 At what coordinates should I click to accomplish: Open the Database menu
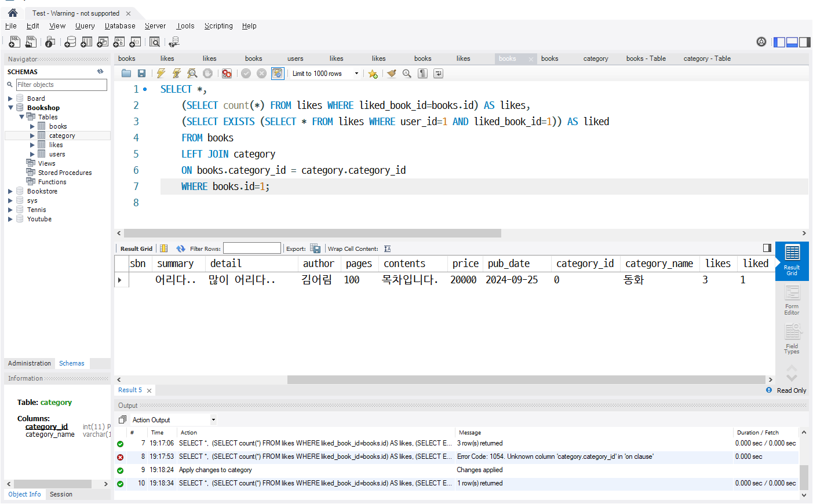tap(120, 26)
